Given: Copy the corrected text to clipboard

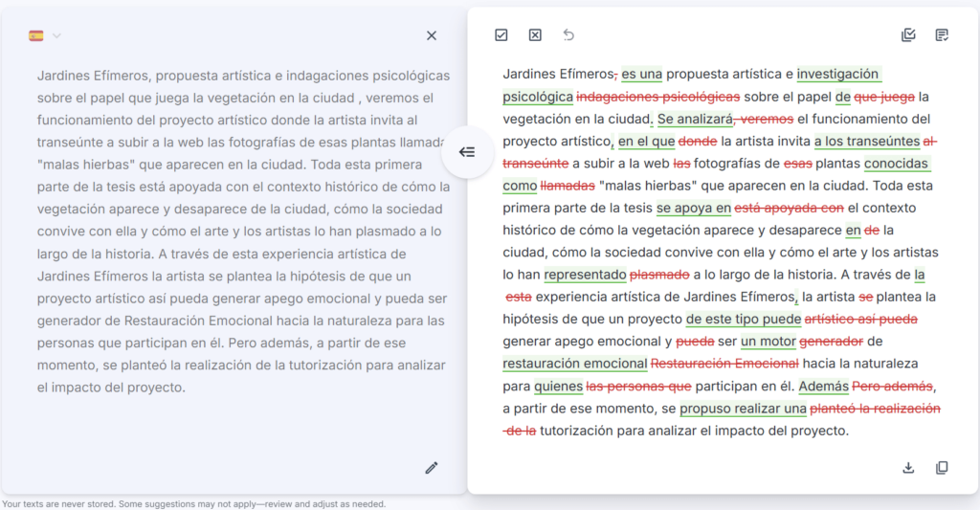Looking at the screenshot, I should 942,467.
